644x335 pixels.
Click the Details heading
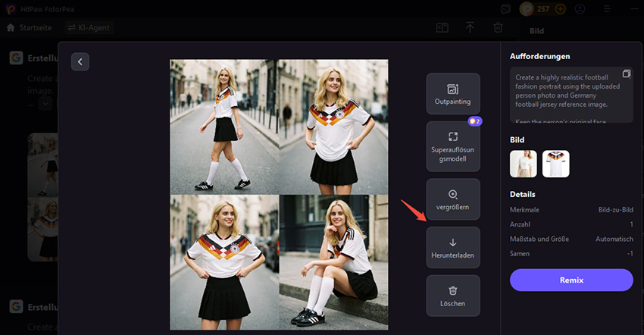523,194
